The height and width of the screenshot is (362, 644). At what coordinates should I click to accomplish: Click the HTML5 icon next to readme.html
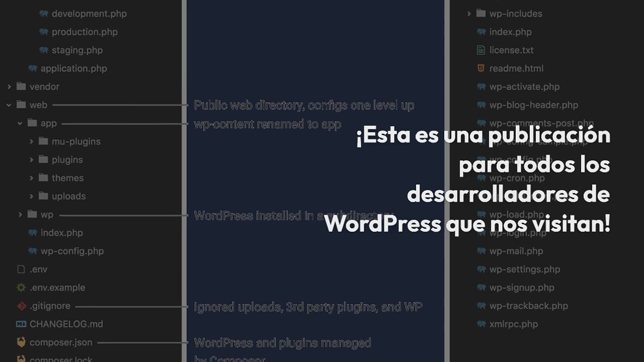coord(481,68)
